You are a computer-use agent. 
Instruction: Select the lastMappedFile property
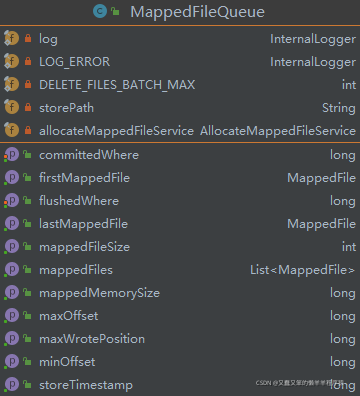[x=180, y=223]
